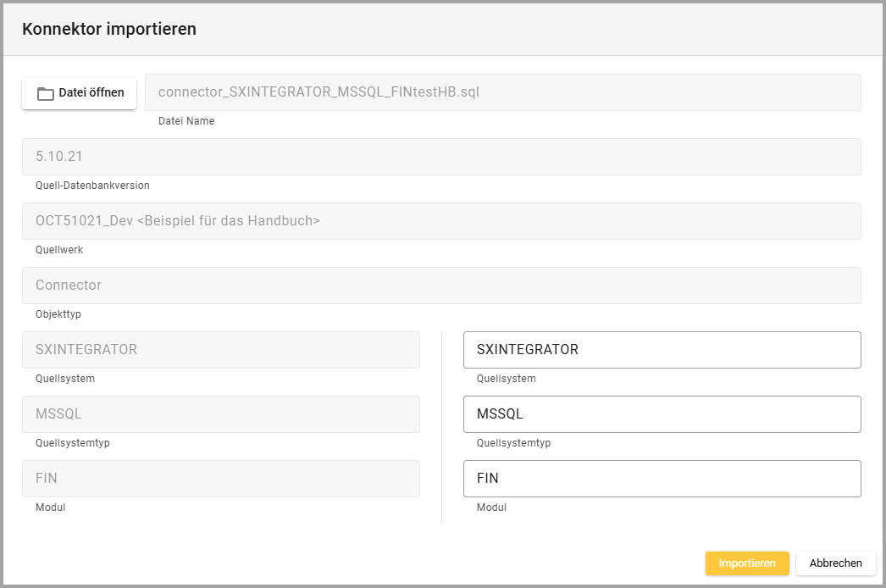Viewport: 886px width, 588px height.
Task: Click the Datei Name label text
Action: (186, 121)
